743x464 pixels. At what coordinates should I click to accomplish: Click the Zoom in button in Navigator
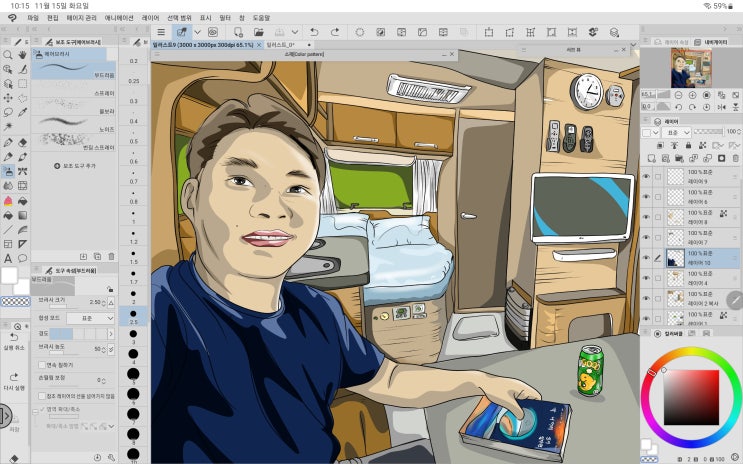point(692,95)
